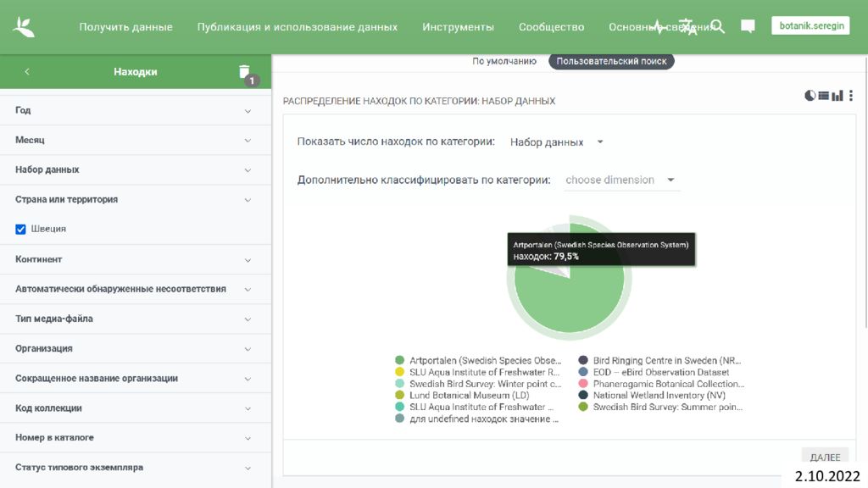868x488 pixels.
Task: Open the Набор данных category dropdown
Action: (556, 142)
